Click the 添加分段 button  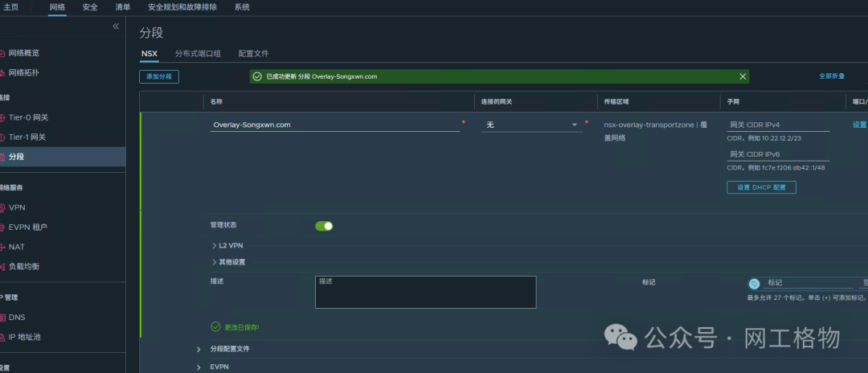[x=159, y=76]
